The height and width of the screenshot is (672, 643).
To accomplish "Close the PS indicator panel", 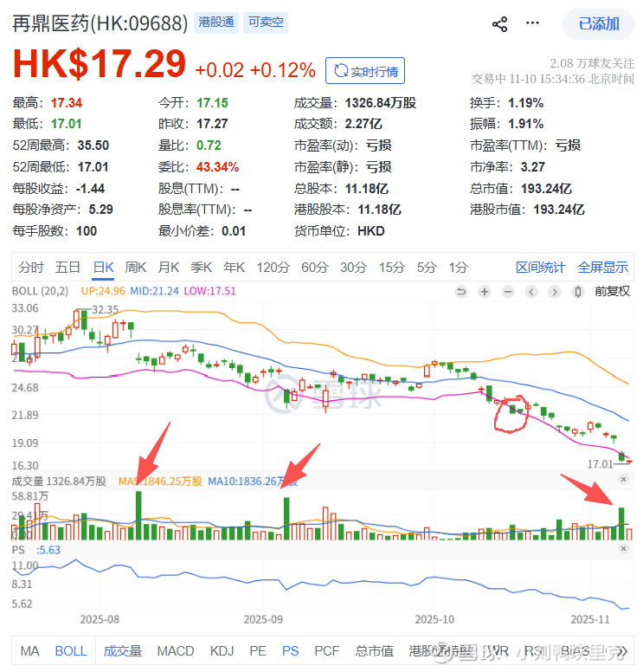I will click(x=624, y=548).
